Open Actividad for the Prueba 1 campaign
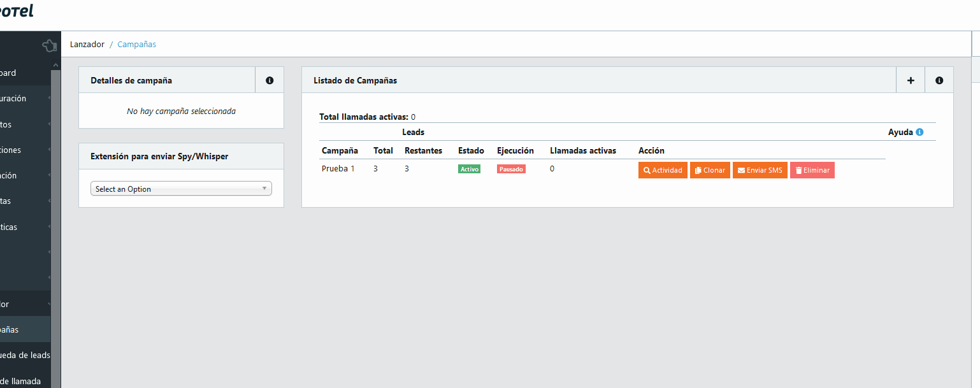The width and height of the screenshot is (980, 388). coord(663,171)
